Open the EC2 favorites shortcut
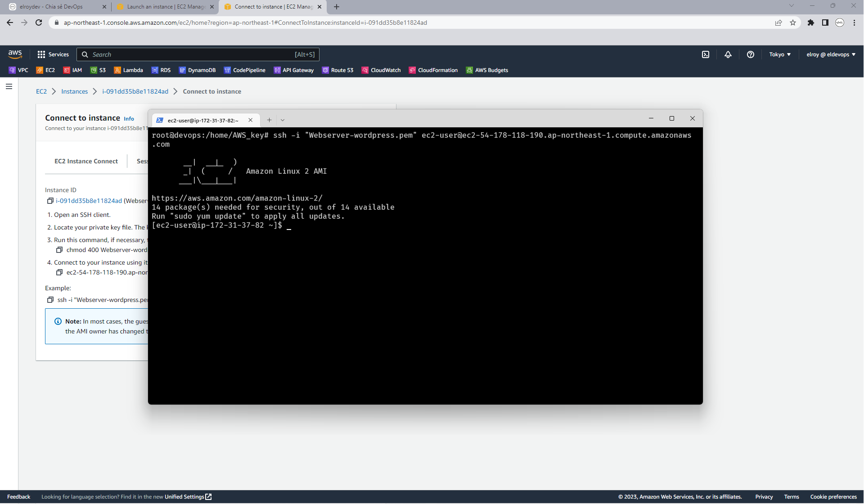864x504 pixels. coord(45,70)
